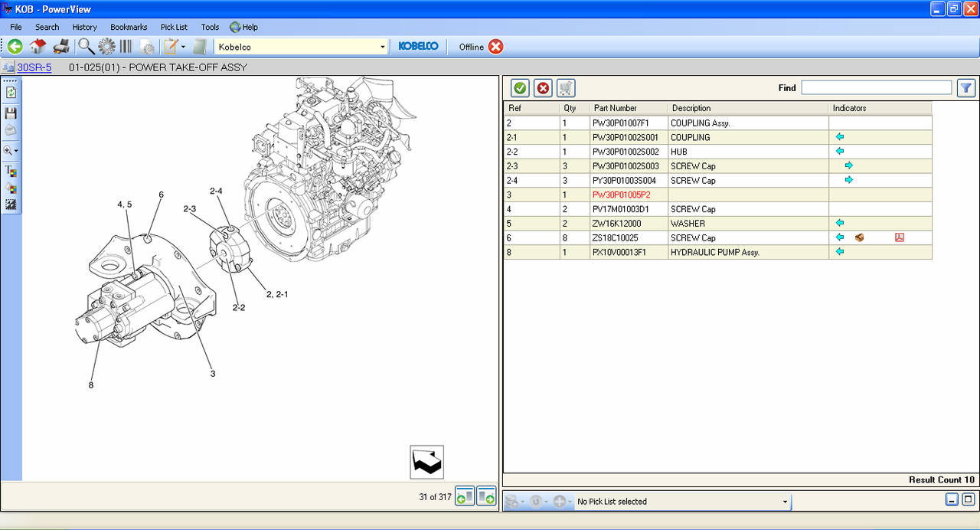Click the HUB description cell

pos(749,152)
